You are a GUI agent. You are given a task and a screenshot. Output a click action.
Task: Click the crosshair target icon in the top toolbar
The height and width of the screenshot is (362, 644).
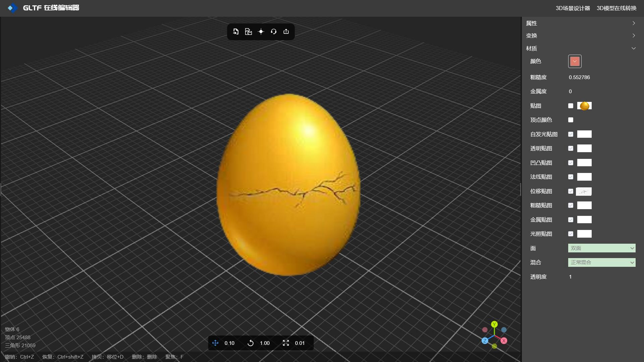[x=261, y=32]
